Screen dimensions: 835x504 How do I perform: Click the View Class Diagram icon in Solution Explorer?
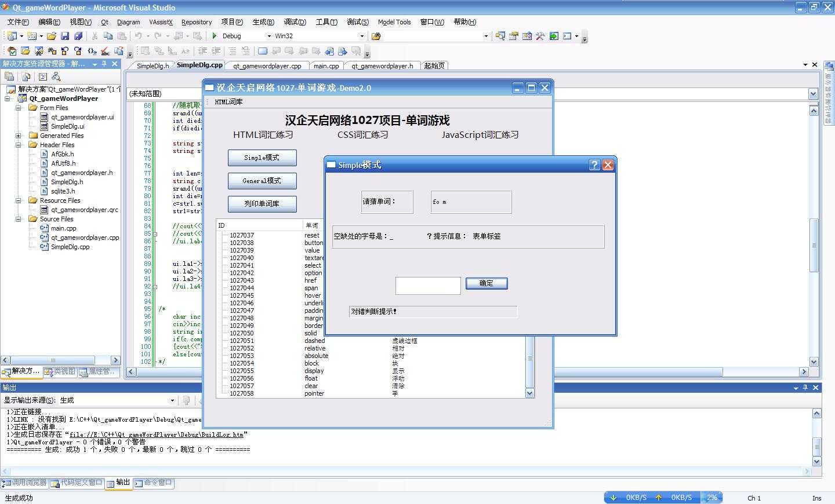point(56,76)
